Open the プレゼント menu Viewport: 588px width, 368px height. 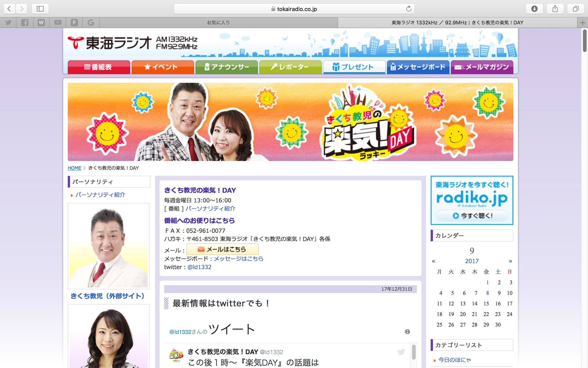pyautogui.click(x=354, y=67)
